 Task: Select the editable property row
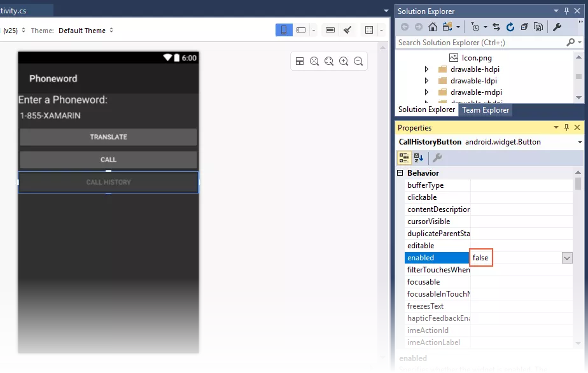coord(488,246)
